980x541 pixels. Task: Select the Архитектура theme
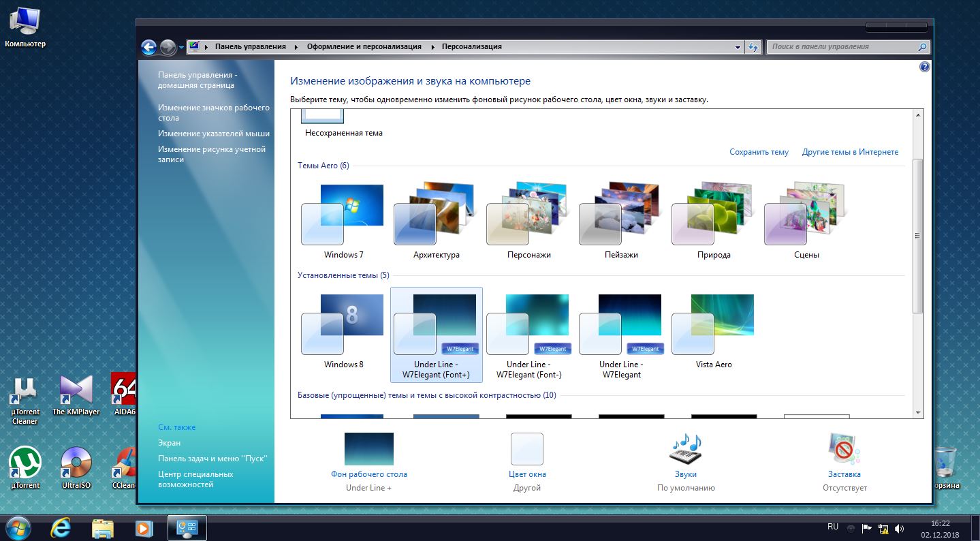pyautogui.click(x=437, y=221)
